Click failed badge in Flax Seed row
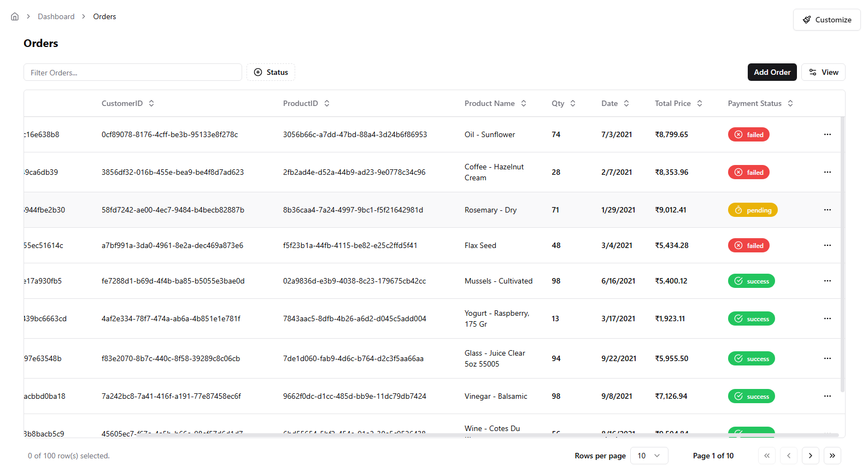Viewport: 868px width, 472px height. coord(748,245)
